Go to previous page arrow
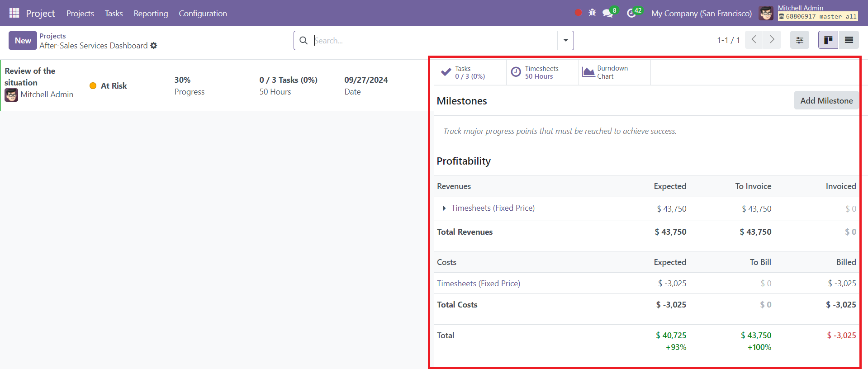The height and width of the screenshot is (369, 868). point(754,40)
